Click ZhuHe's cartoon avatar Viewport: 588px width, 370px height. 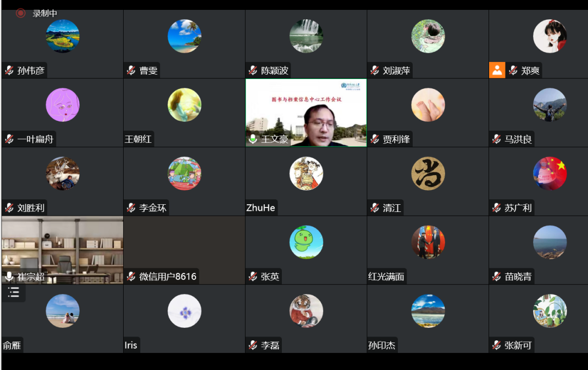306,173
